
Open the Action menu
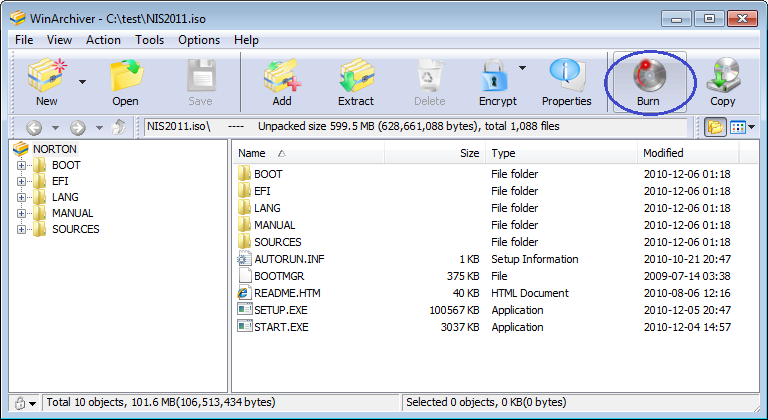click(x=103, y=40)
